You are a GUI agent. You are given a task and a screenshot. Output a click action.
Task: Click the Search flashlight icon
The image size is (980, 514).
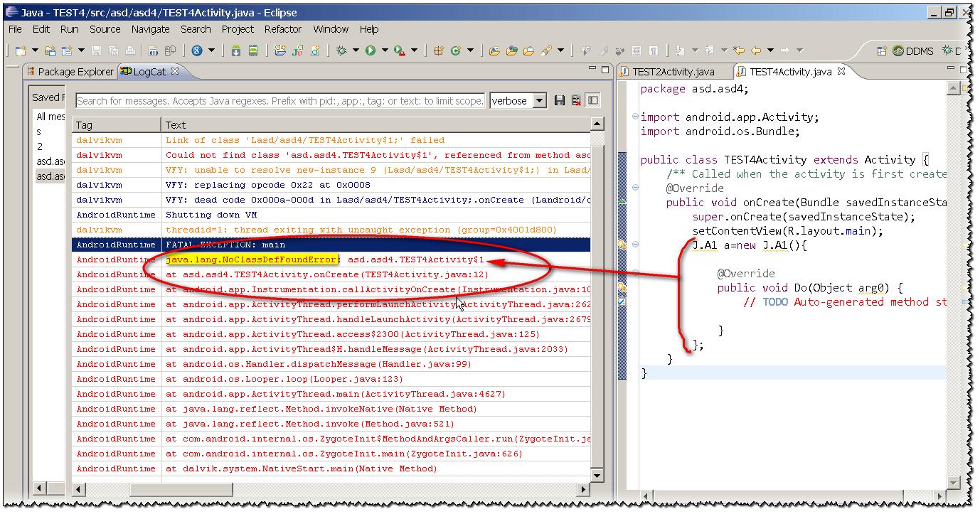point(545,50)
